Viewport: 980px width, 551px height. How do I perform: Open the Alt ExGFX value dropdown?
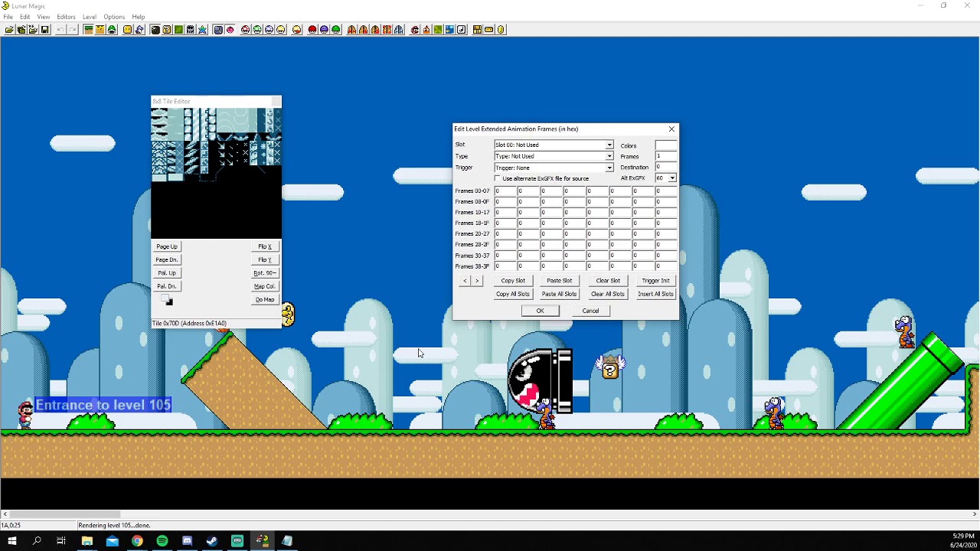pos(672,178)
